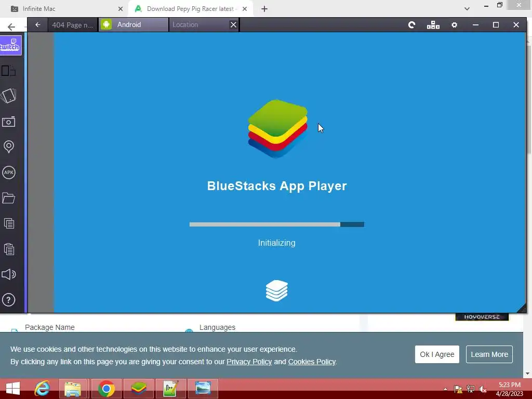This screenshot has height=399, width=532.
Task: Open the network tray icon
Action: tap(471, 389)
